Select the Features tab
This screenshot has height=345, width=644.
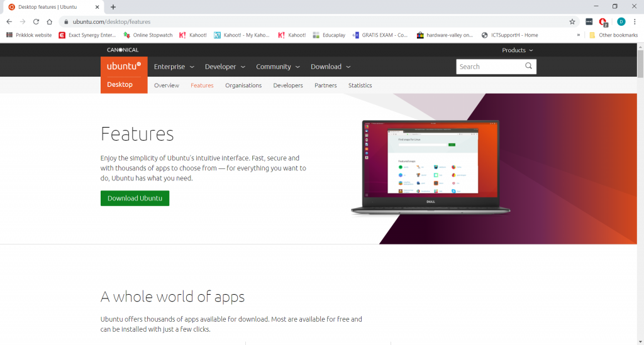pyautogui.click(x=202, y=85)
